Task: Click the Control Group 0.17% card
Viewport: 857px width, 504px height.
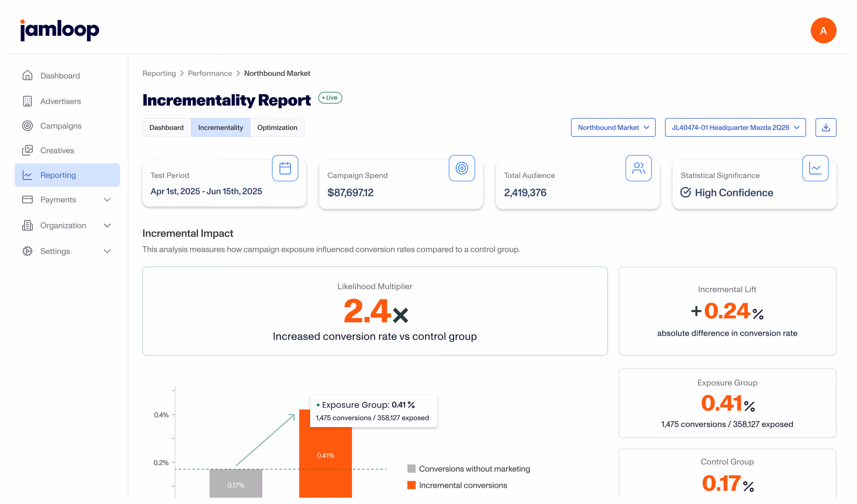Action: (x=727, y=473)
